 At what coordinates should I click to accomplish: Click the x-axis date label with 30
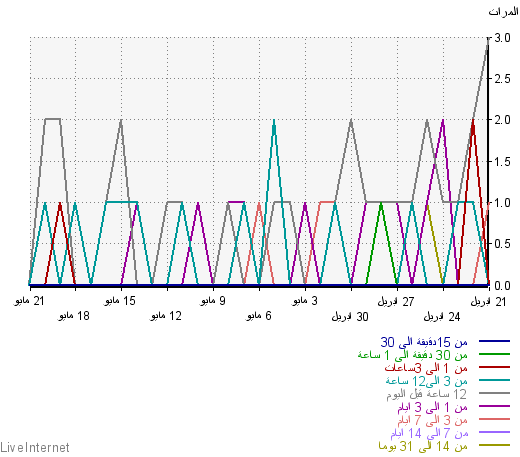pyautogui.click(x=350, y=316)
